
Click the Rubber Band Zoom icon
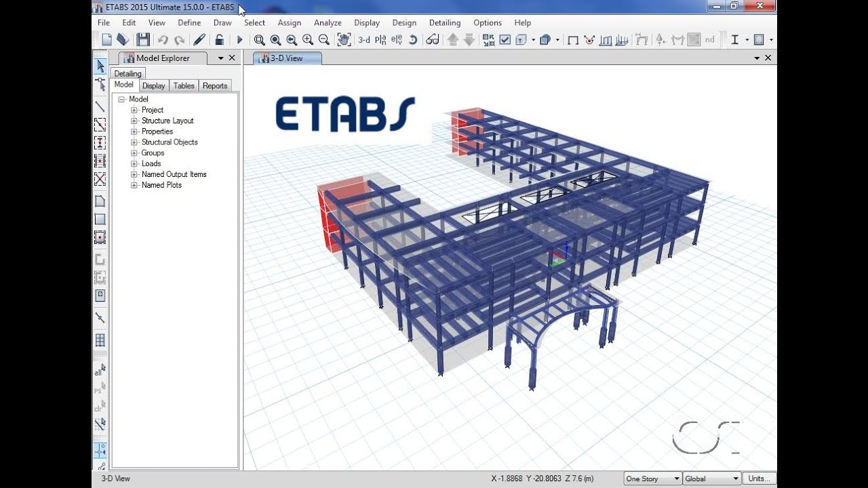259,40
